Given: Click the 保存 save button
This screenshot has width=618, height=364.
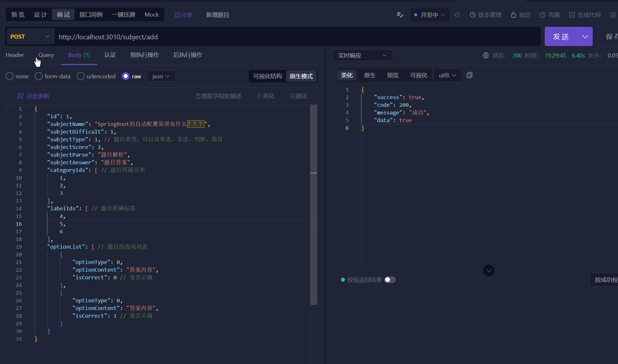Looking at the screenshot, I should point(608,36).
